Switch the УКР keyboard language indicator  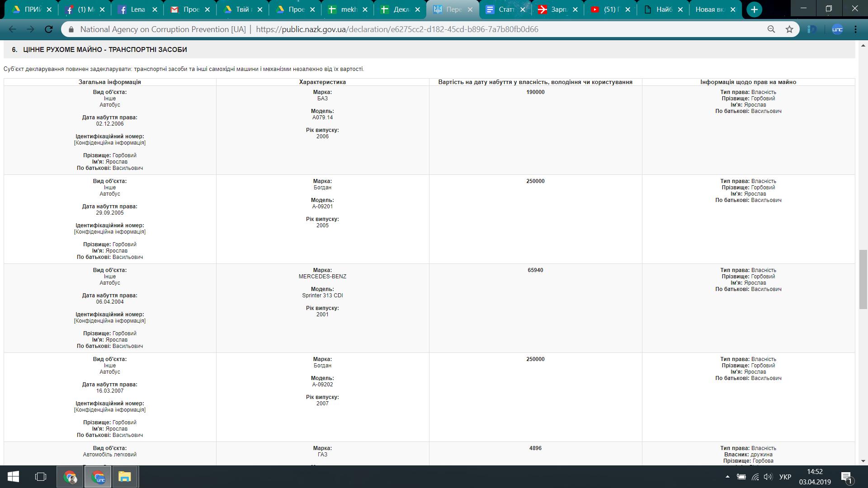pos(785,477)
